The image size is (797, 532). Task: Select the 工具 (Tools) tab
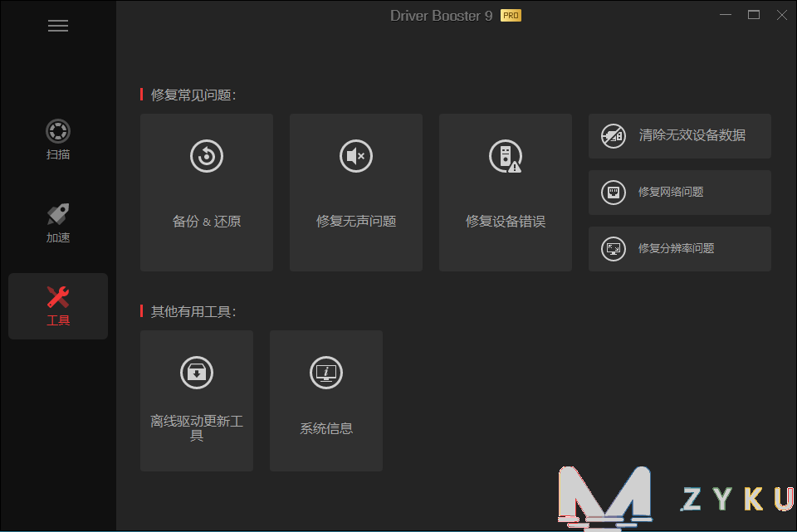58,306
